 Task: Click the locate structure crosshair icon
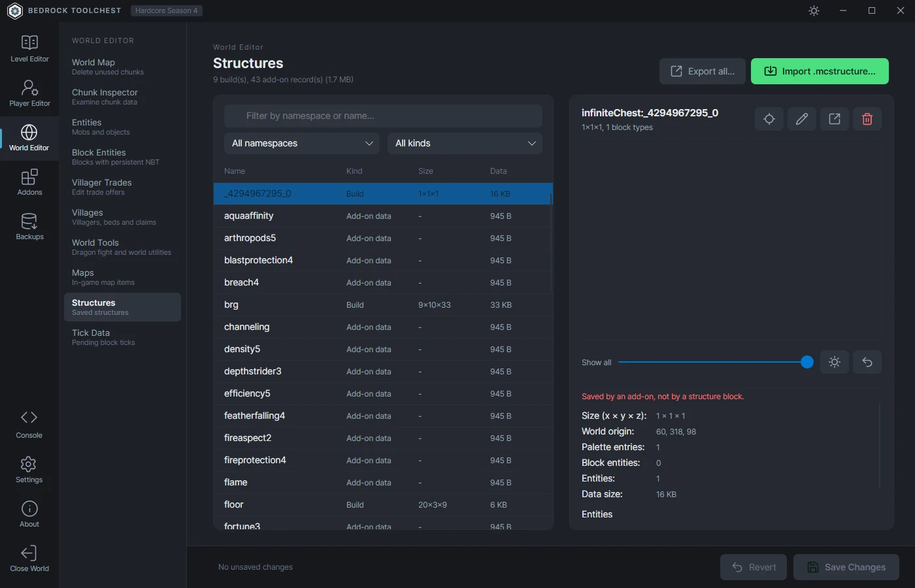coord(769,119)
